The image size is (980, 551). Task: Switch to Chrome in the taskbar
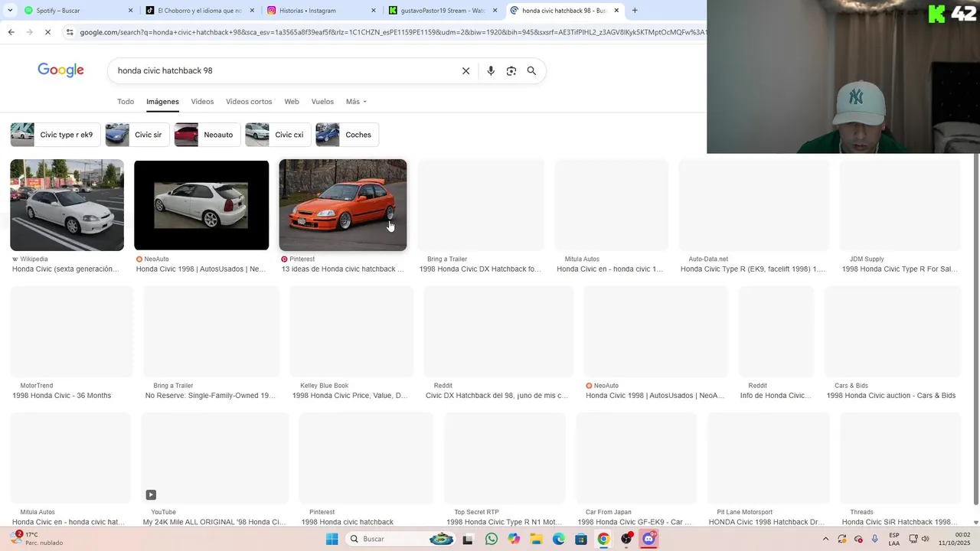click(x=603, y=539)
